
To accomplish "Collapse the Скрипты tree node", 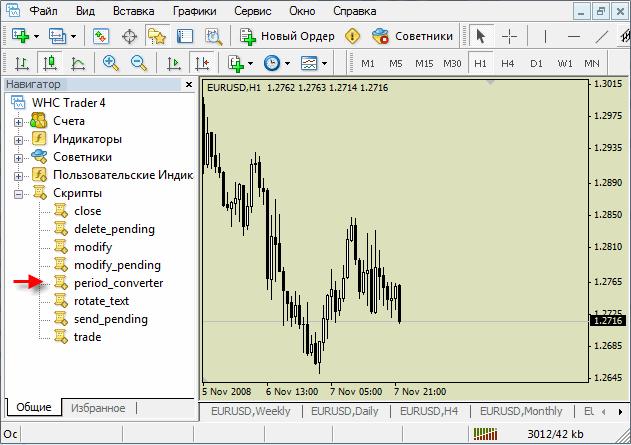I will tap(18, 193).
